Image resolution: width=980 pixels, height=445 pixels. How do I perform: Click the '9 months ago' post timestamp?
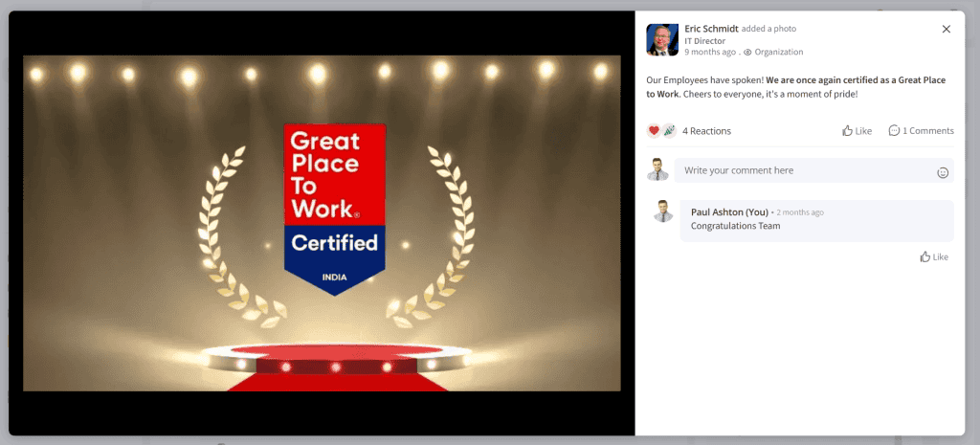click(710, 52)
